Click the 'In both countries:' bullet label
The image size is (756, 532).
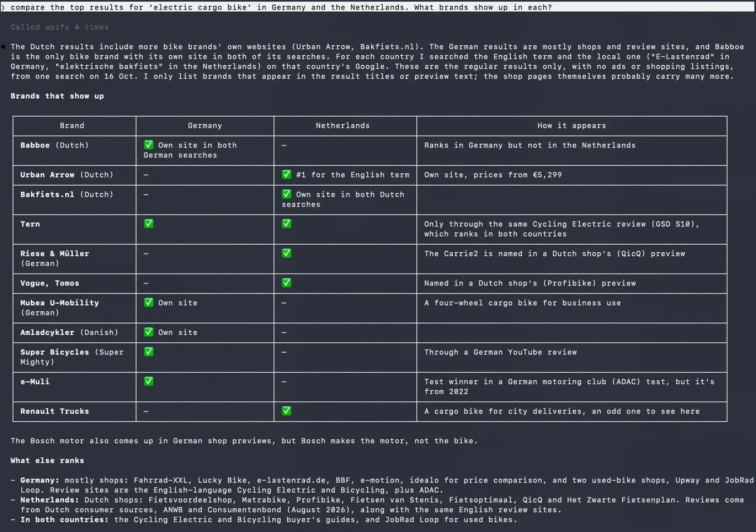64,520
